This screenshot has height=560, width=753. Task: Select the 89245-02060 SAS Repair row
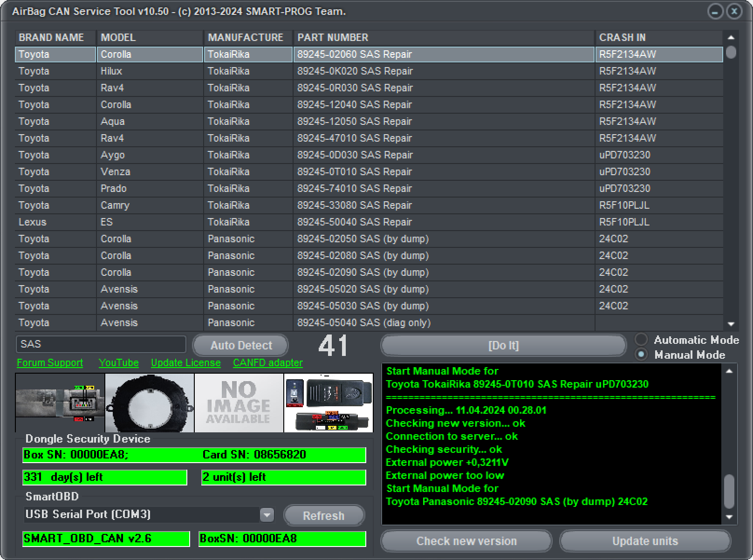point(369,54)
